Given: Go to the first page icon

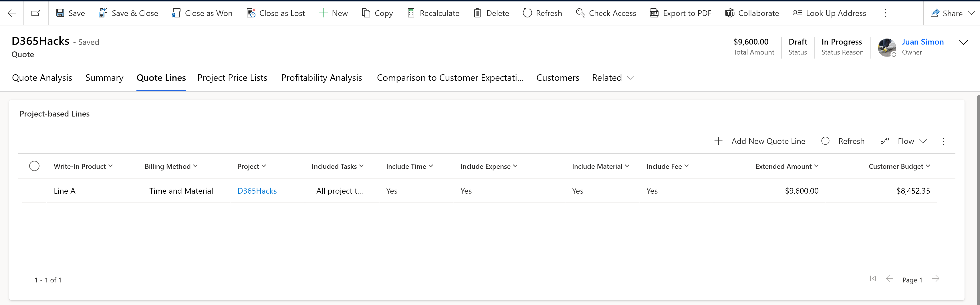Looking at the screenshot, I should click(873, 279).
